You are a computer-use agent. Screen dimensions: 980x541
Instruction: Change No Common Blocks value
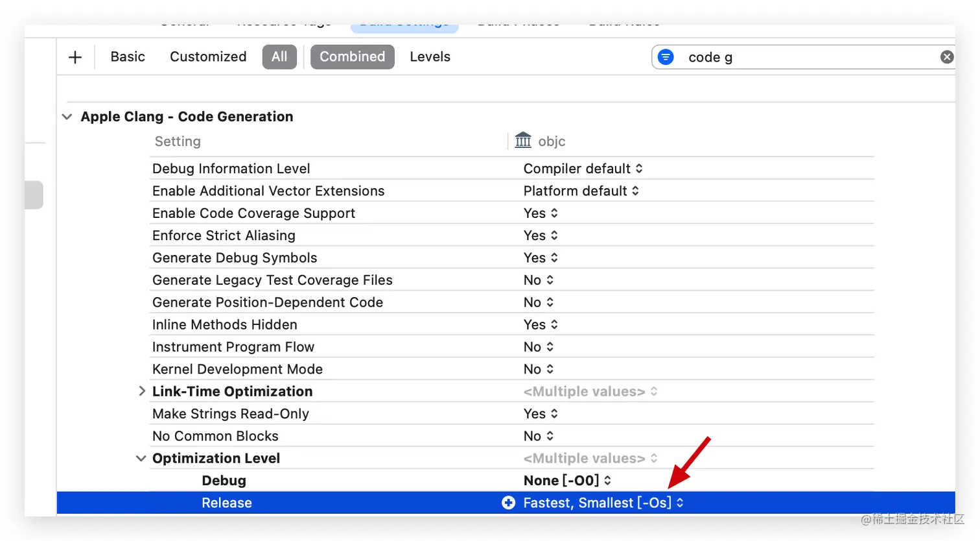[539, 436]
